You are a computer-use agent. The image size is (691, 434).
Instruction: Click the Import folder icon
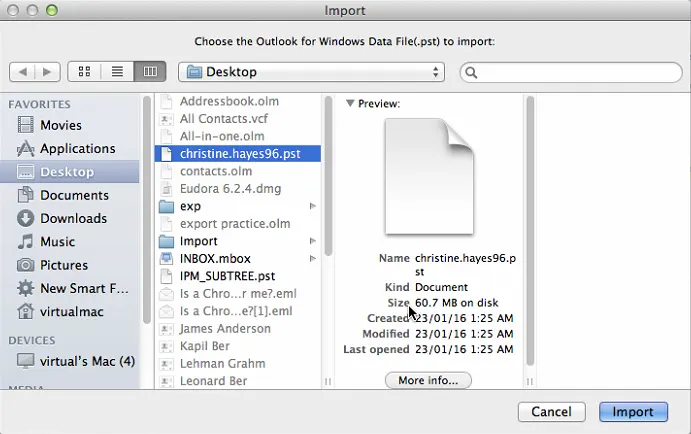[166, 241]
